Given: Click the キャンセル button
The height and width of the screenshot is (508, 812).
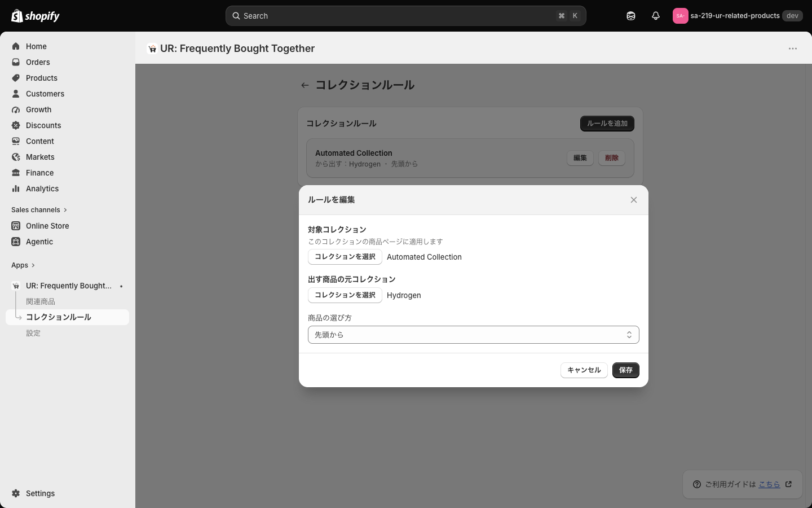Looking at the screenshot, I should [x=584, y=370].
